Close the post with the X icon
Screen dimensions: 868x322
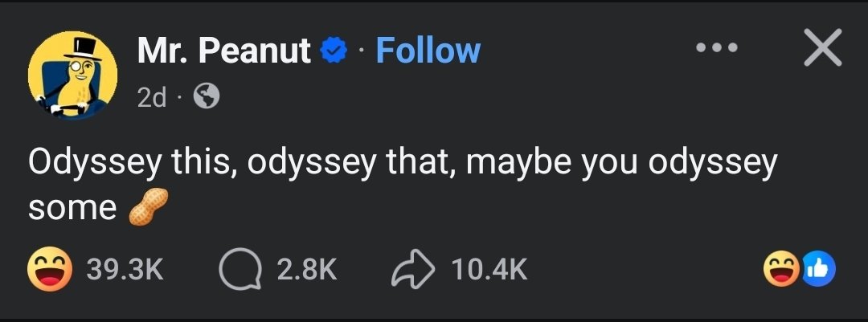tap(823, 47)
